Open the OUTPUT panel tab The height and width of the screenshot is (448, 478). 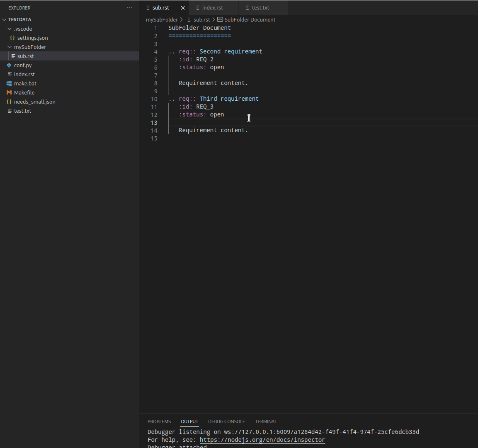[x=189, y=421]
